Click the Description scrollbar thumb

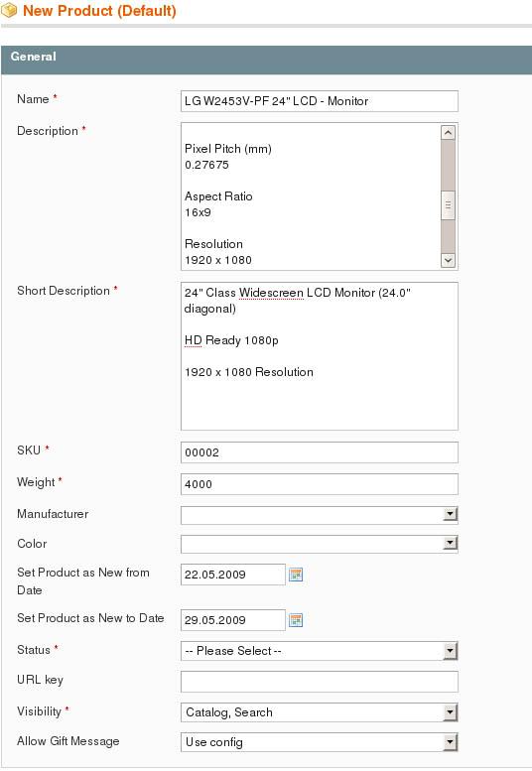(448, 205)
